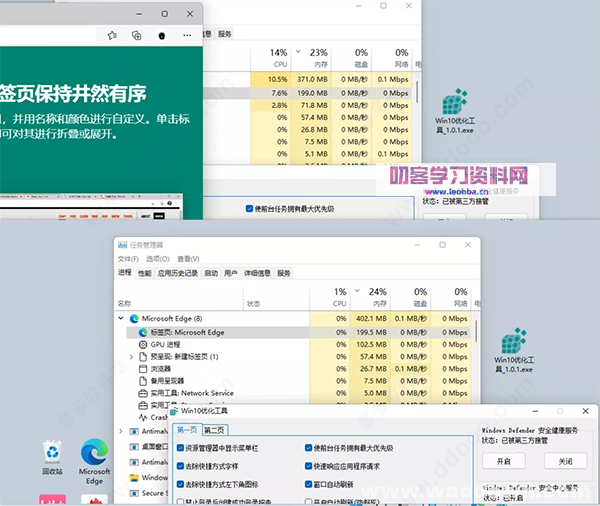Click the briefcase icon of Network Service row
This screenshot has height=506, width=600.
143,393
